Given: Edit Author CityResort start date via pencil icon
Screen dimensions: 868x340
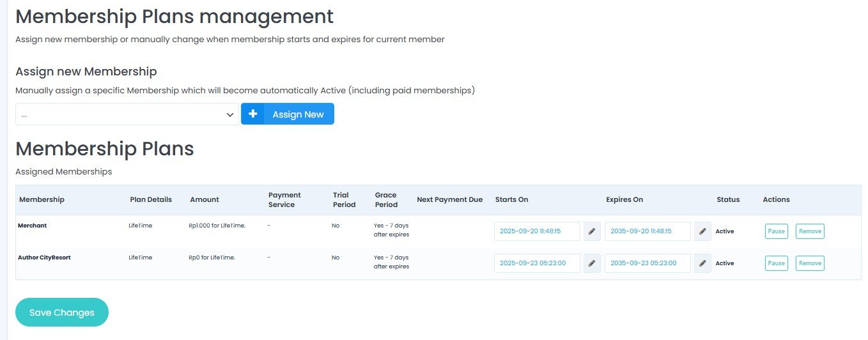Looking at the screenshot, I should (592, 263).
